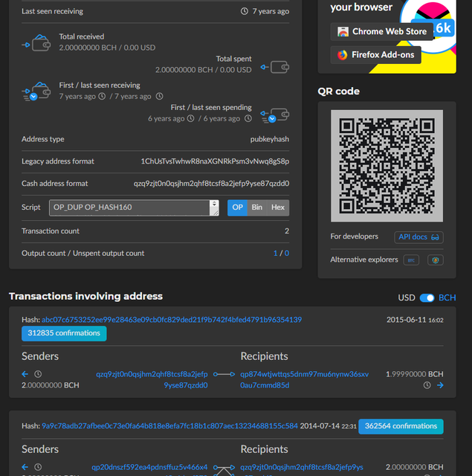Open the second alternative explorer icon
Viewport: 472px width, 476px height.
(436, 260)
